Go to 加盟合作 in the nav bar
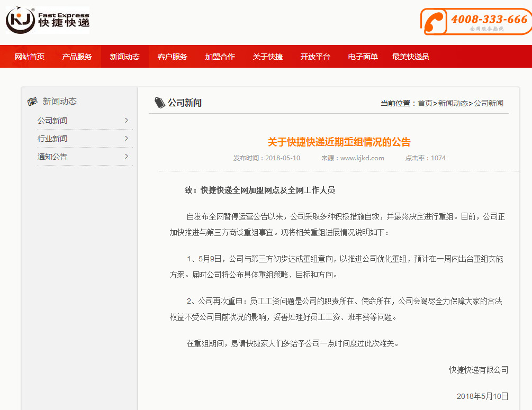 pyautogui.click(x=220, y=57)
